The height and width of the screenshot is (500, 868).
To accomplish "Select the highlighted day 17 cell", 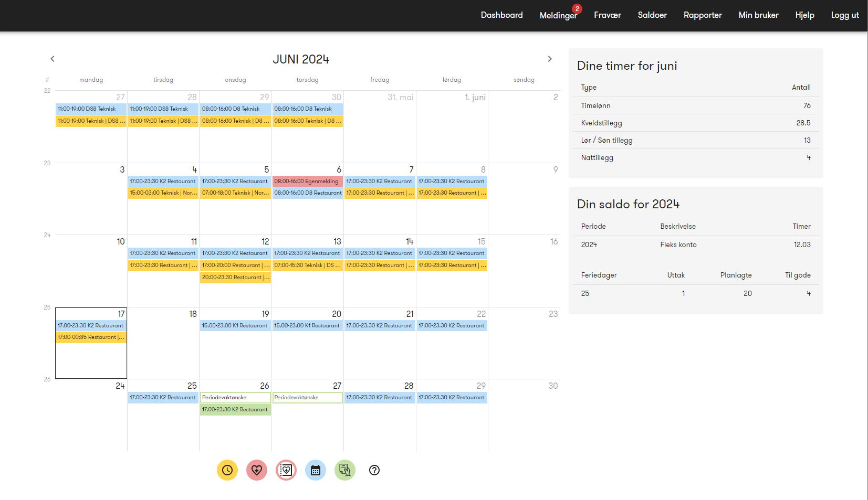I will pos(91,343).
